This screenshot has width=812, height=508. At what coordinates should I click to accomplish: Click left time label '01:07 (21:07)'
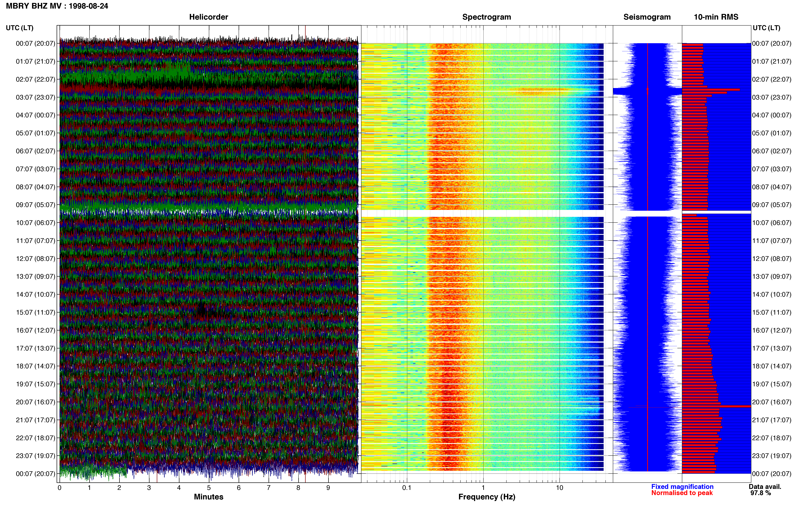(x=36, y=61)
